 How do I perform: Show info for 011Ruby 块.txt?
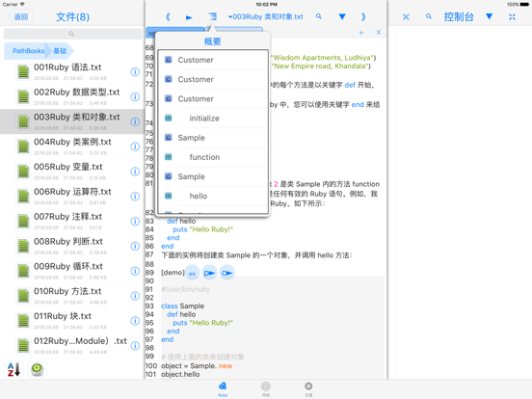135,321
